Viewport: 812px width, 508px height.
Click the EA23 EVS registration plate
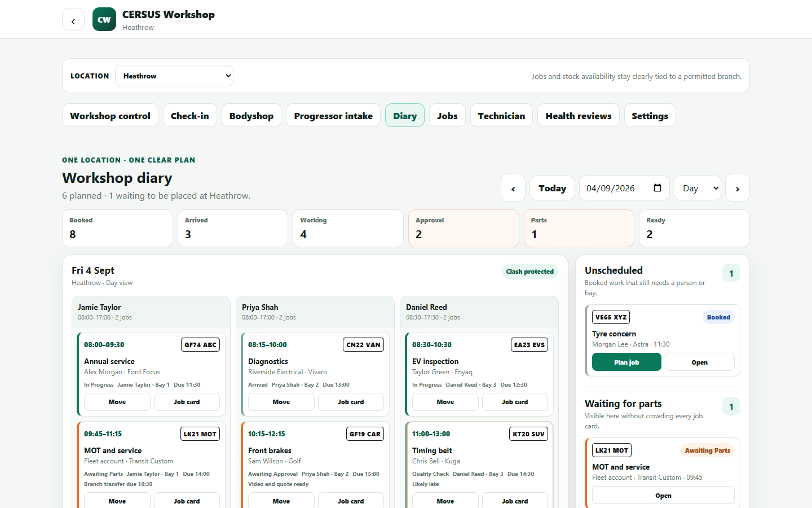coord(529,345)
